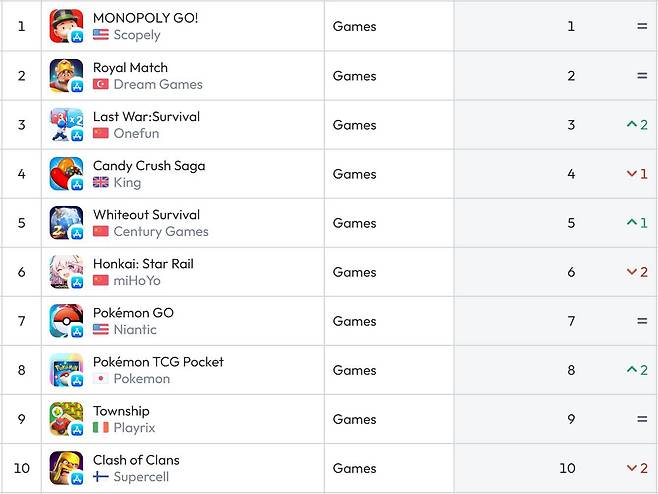Visit the Dream Games publisher page
658x494 pixels.
tap(158, 84)
